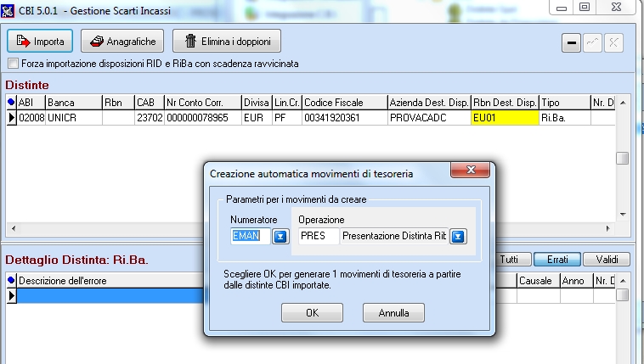Viewport: 644px width, 364px height.
Task: Click the black minus toolbar button
Action: (571, 42)
